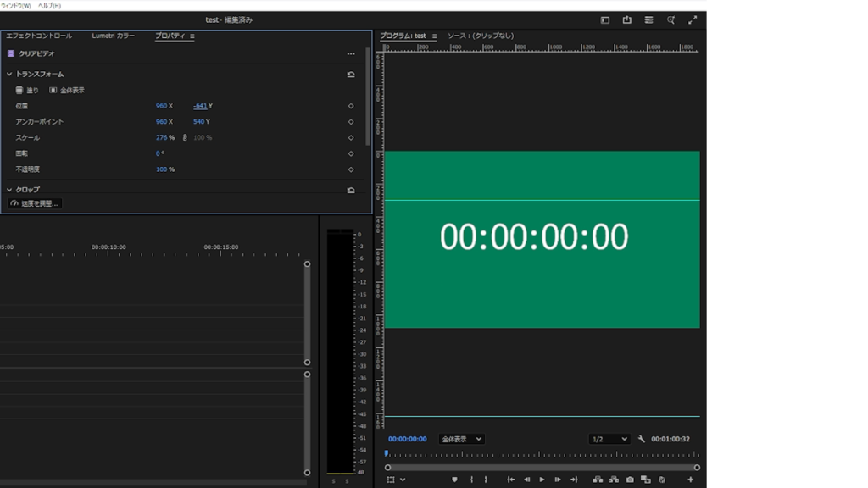The height and width of the screenshot is (488, 868).
Task: Reset the クロップ section parameters
Action: [x=351, y=190]
